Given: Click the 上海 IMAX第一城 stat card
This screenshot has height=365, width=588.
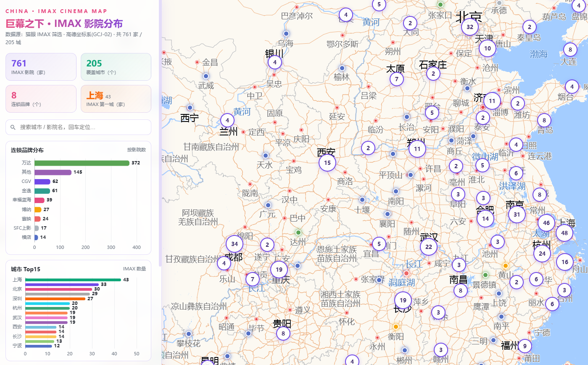Looking at the screenshot, I should click(x=116, y=99).
